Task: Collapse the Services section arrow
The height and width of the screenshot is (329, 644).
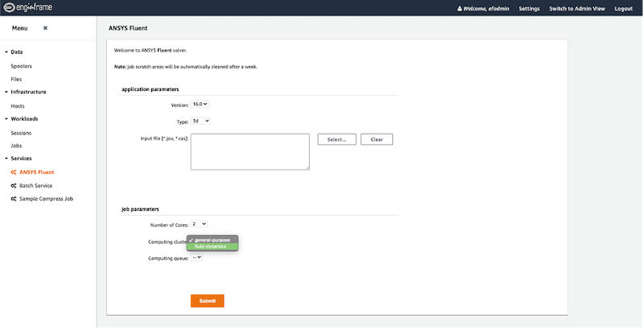Action: tap(6, 158)
